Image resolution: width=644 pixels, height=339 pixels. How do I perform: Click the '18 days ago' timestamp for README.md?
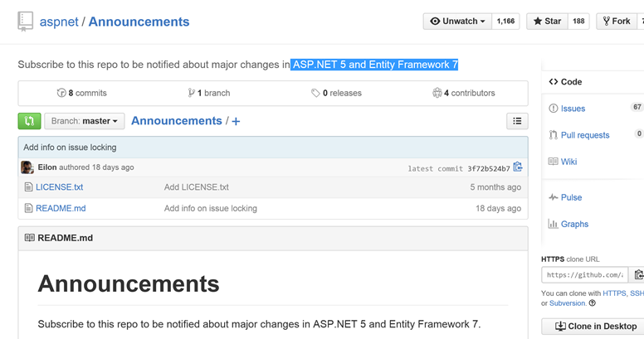498,209
